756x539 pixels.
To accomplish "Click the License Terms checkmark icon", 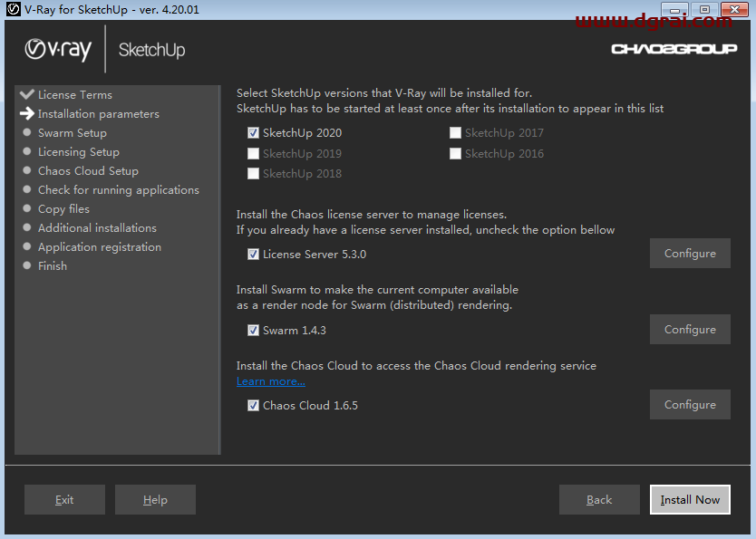I will pos(26,94).
